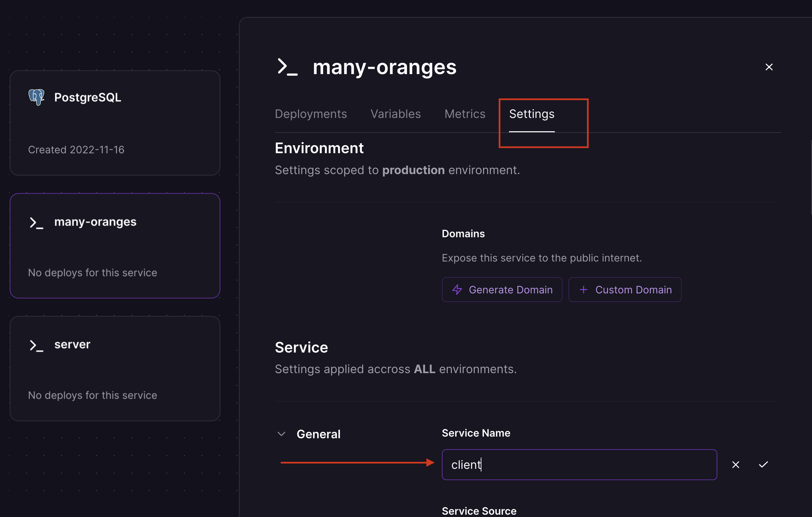812x517 pixels.
Task: Collapse the General section chevron
Action: (281, 434)
